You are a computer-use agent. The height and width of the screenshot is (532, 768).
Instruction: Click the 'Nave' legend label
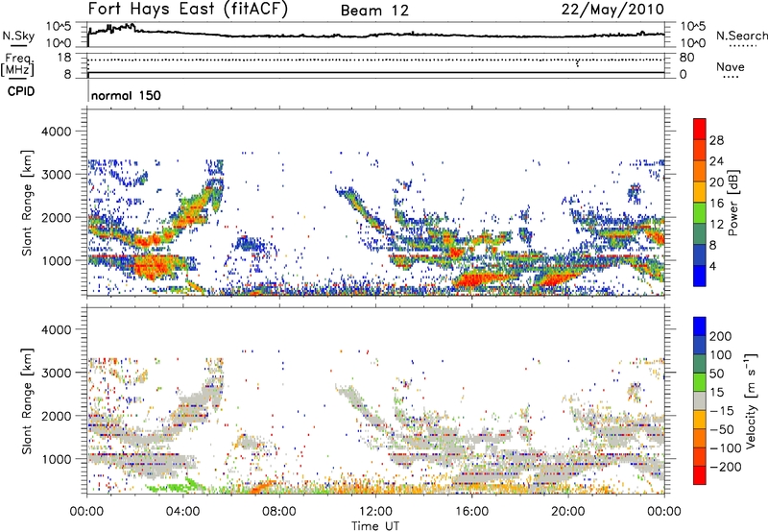(x=731, y=67)
